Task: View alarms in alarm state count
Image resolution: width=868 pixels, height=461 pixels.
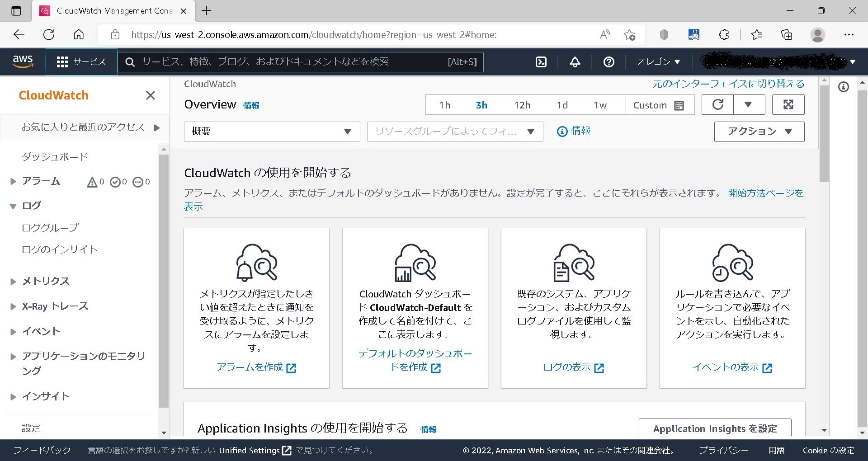Action: (x=96, y=182)
